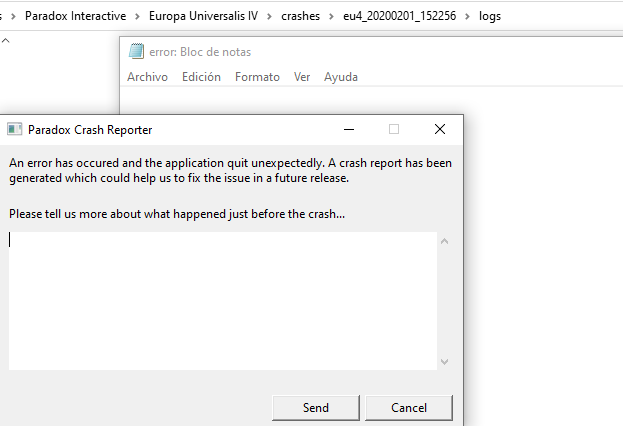Click the Paradox Crash Reporter title text
This screenshot has width=623, height=426.
pyautogui.click(x=90, y=130)
